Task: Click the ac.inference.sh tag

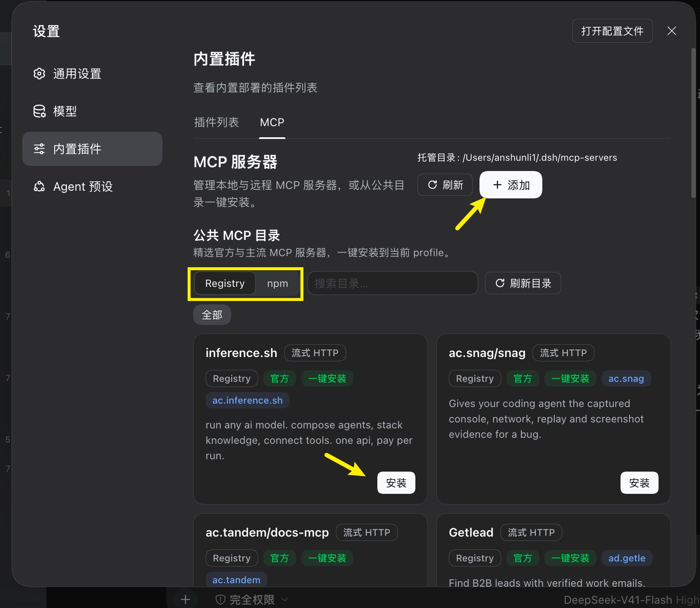Action: 247,400
